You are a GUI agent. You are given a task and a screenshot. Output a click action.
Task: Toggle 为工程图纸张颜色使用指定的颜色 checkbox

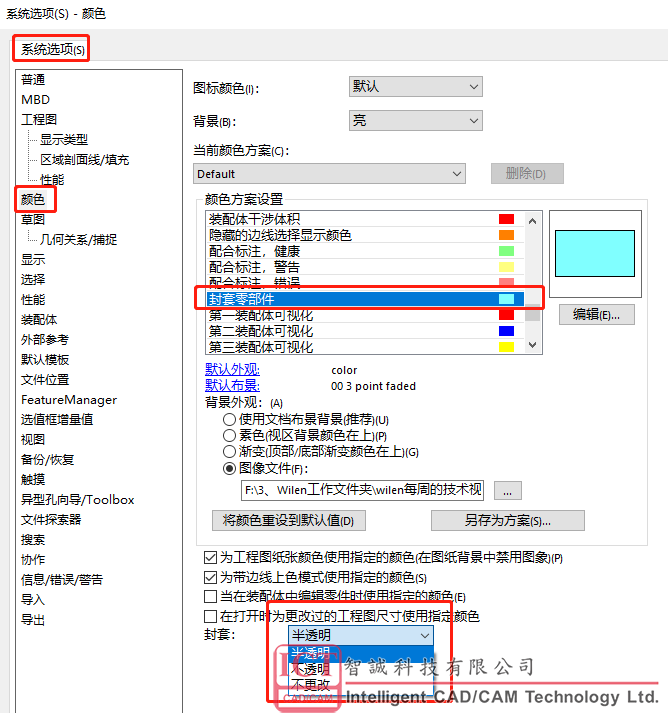click(x=210, y=558)
